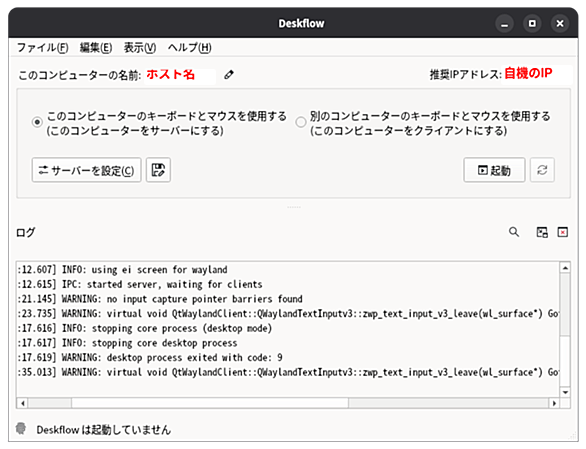Clear the log with red x icon
The height and width of the screenshot is (449, 586).
pos(562,232)
